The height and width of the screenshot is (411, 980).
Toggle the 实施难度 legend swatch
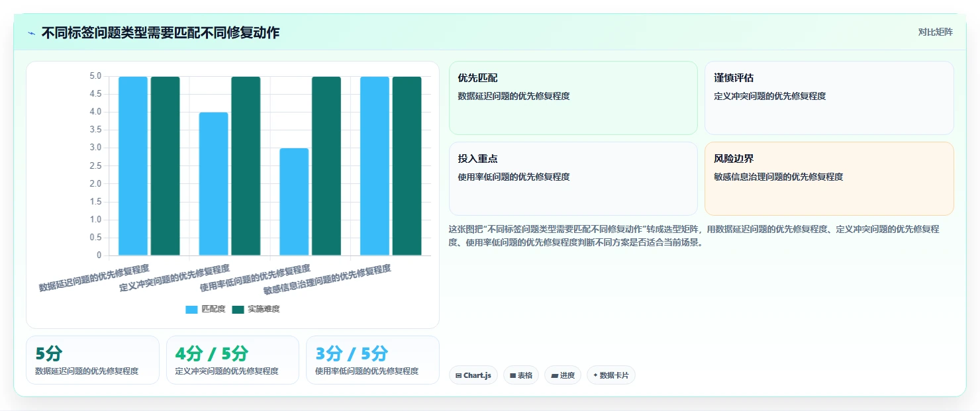pyautogui.click(x=238, y=309)
